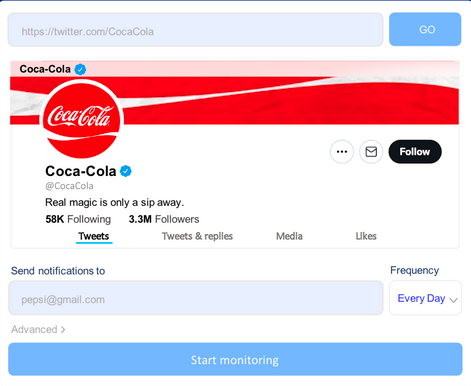Viewport: 471px width, 386px height.
Task: Expand the Advanced settings section
Action: click(38, 330)
